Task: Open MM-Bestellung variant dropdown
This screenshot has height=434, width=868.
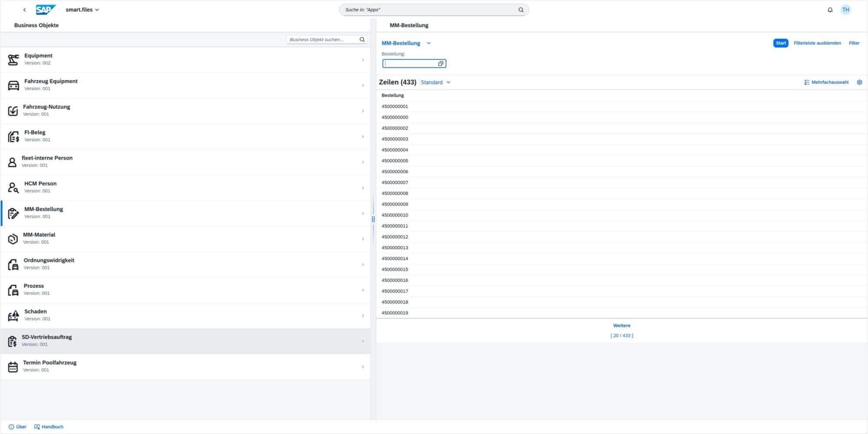Action: coord(428,43)
